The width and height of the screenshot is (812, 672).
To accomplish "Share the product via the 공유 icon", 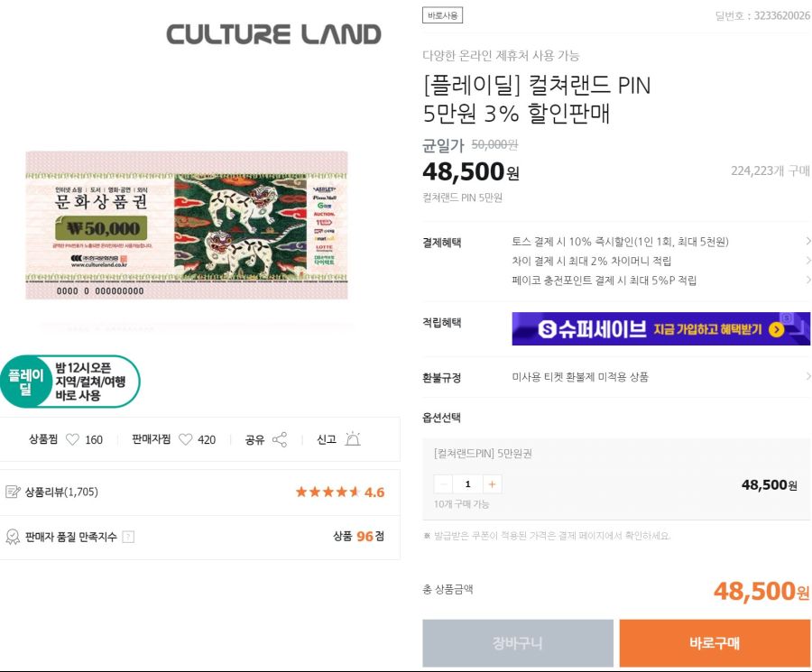I will (280, 437).
